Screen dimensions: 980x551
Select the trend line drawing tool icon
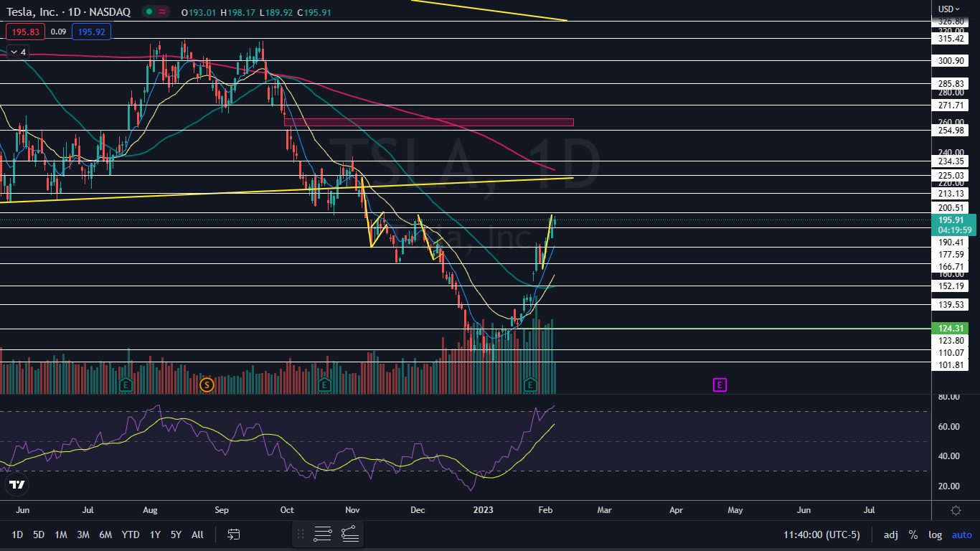(x=350, y=534)
